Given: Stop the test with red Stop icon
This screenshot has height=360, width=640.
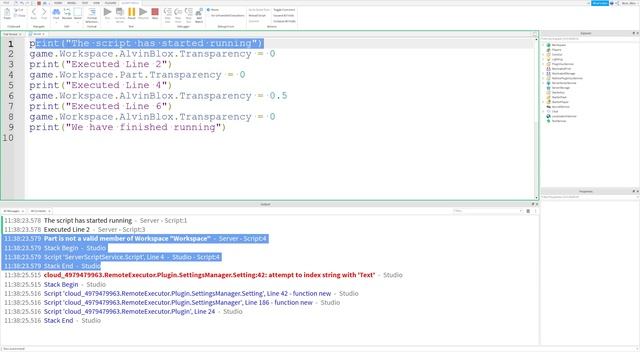Looking at the screenshot, I should [x=155, y=13].
